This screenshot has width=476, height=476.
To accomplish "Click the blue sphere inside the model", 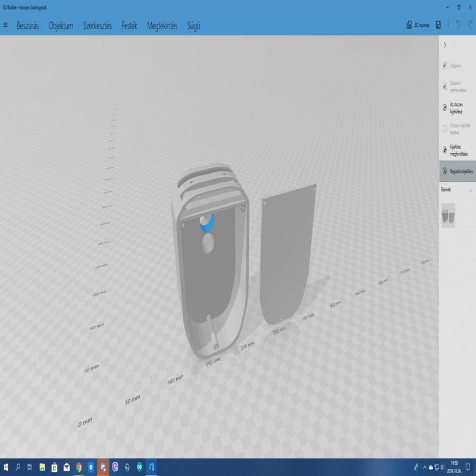I will [x=206, y=225].
